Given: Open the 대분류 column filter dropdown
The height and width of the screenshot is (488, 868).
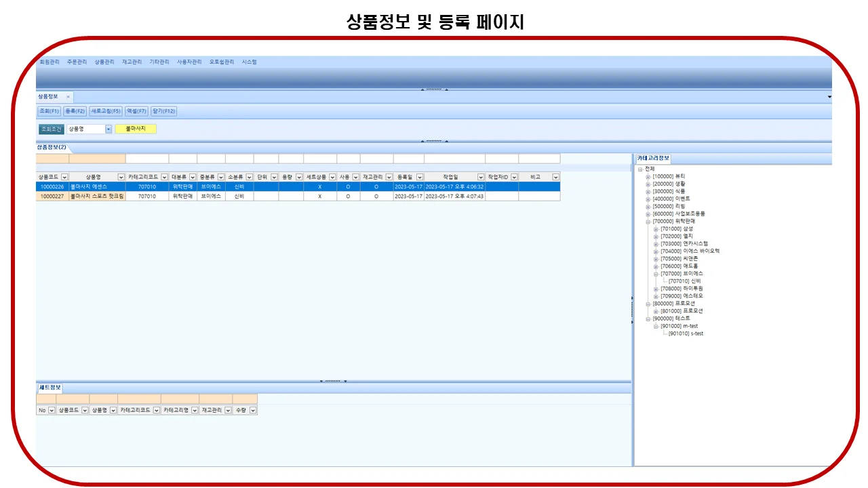Looking at the screenshot, I should [x=193, y=177].
